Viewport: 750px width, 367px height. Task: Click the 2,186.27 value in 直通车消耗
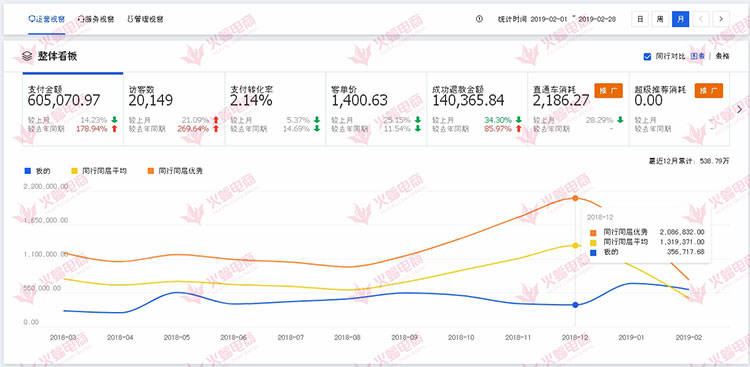pyautogui.click(x=561, y=100)
